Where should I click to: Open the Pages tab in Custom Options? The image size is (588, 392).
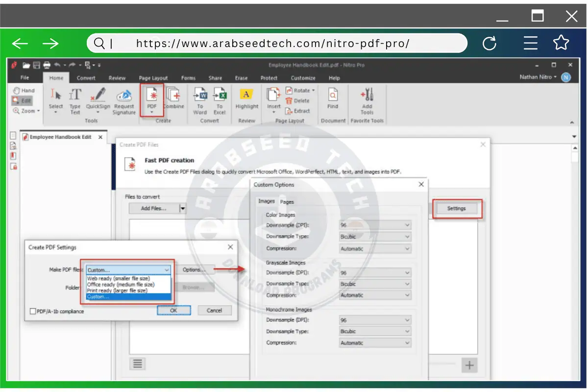[287, 201]
